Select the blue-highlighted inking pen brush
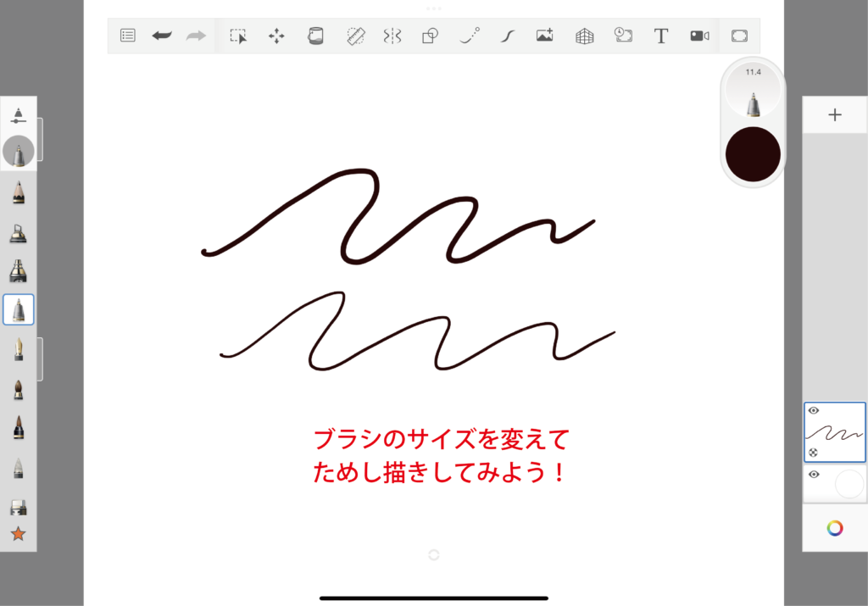The height and width of the screenshot is (606, 868). tap(19, 309)
